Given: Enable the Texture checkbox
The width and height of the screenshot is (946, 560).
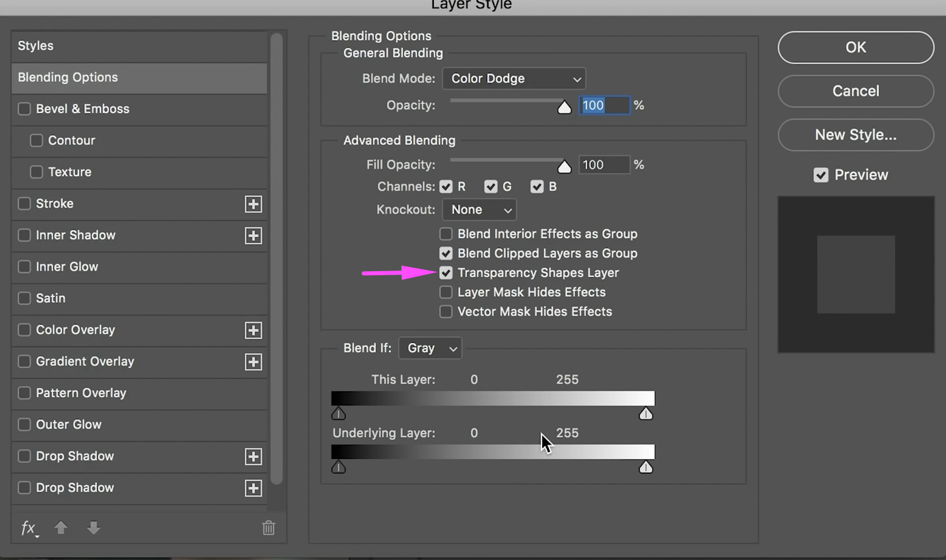Looking at the screenshot, I should point(36,172).
